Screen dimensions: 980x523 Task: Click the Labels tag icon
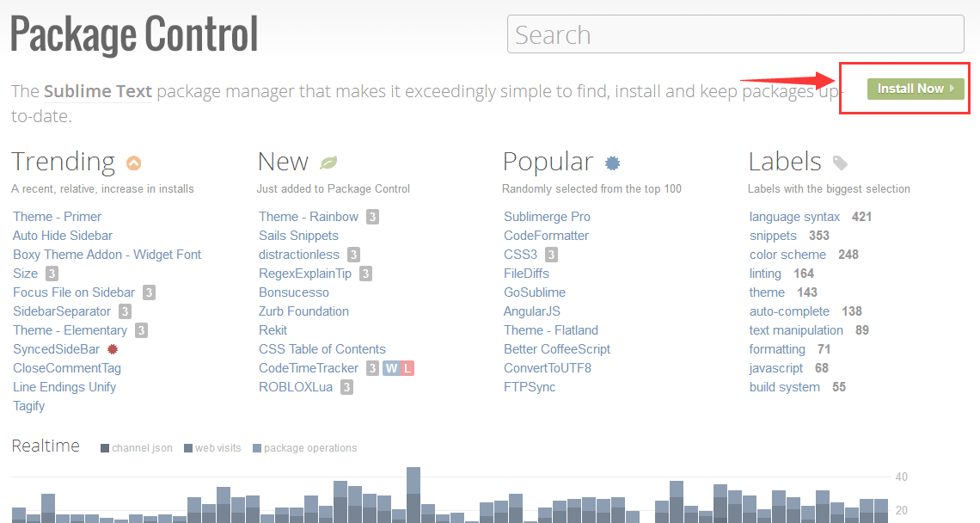(x=840, y=163)
